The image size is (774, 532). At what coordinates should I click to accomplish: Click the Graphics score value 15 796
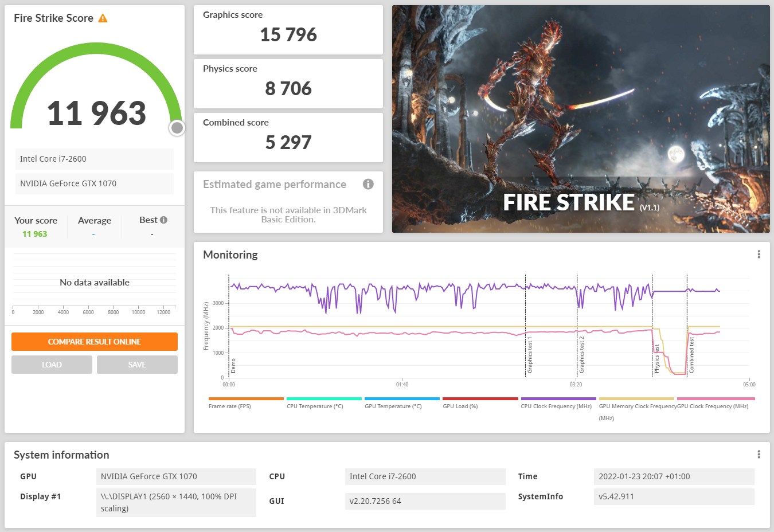coord(288,35)
